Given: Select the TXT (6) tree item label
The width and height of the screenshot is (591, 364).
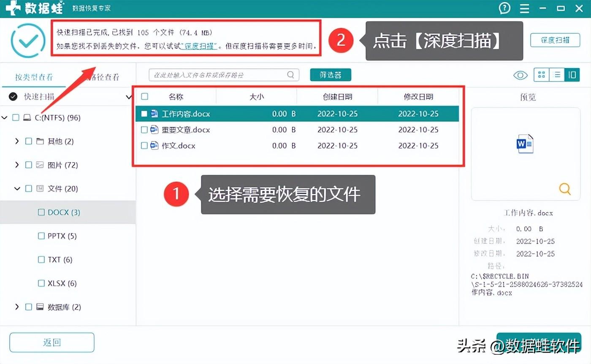Looking at the screenshot, I should tap(60, 259).
